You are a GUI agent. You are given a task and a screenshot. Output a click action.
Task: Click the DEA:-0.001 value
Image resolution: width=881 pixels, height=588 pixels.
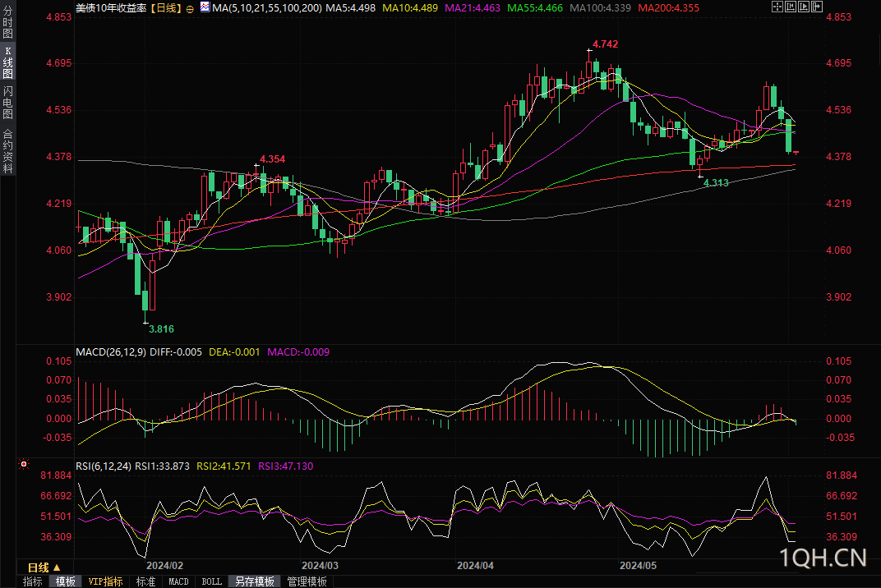pyautogui.click(x=234, y=352)
